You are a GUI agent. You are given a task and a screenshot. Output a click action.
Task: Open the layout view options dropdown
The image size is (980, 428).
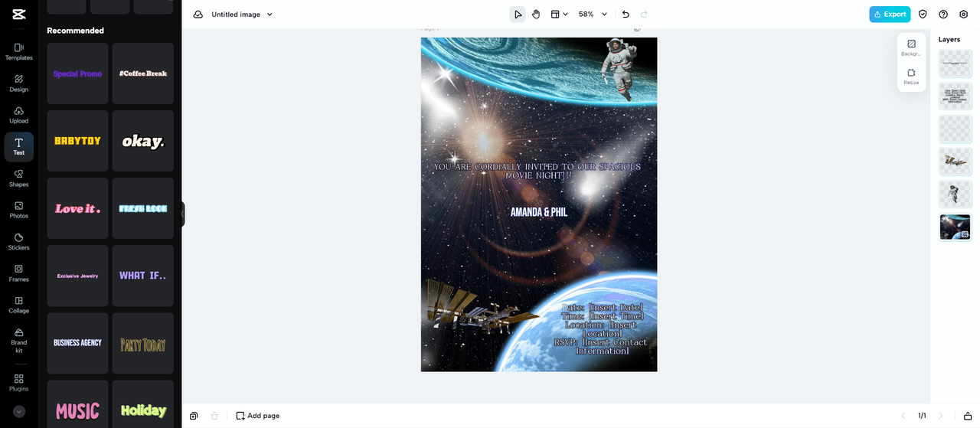[559, 14]
